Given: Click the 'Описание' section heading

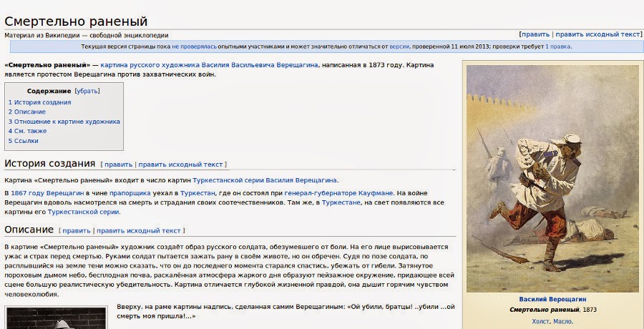Looking at the screenshot, I should 29,230.
